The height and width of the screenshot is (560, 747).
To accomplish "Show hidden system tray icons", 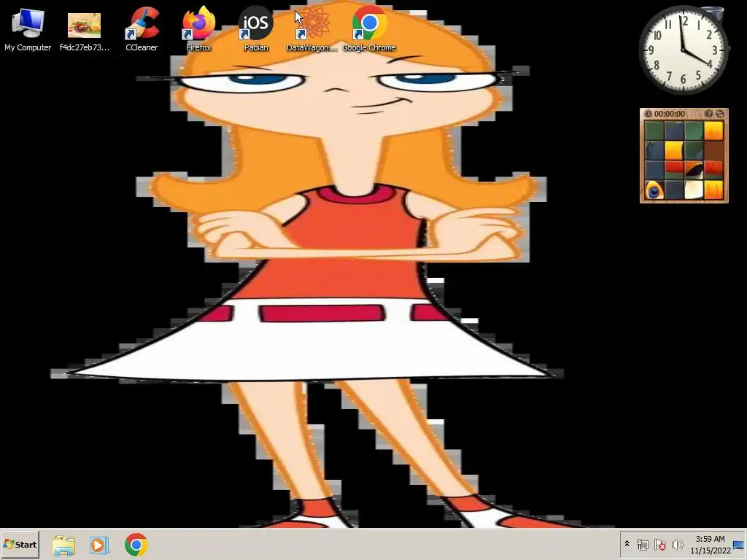I will tap(627, 543).
